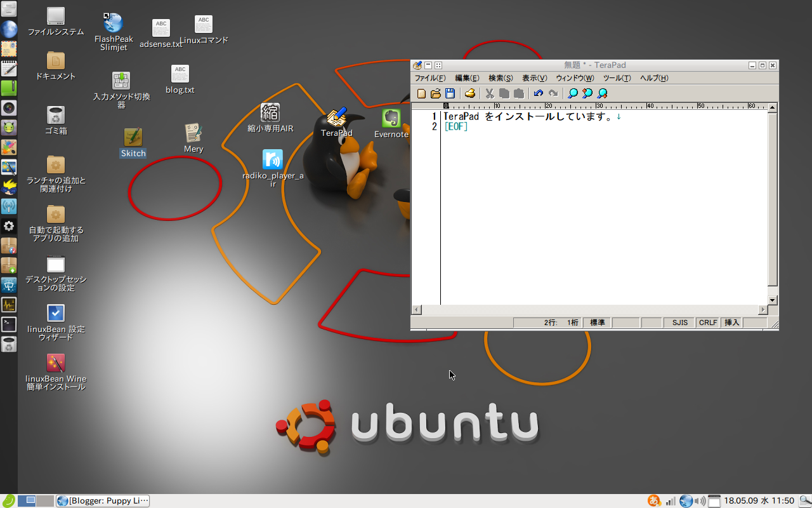Image resolution: width=812 pixels, height=508 pixels.
Task: Toggle insert mode via 挿入 indicator
Action: (x=731, y=323)
